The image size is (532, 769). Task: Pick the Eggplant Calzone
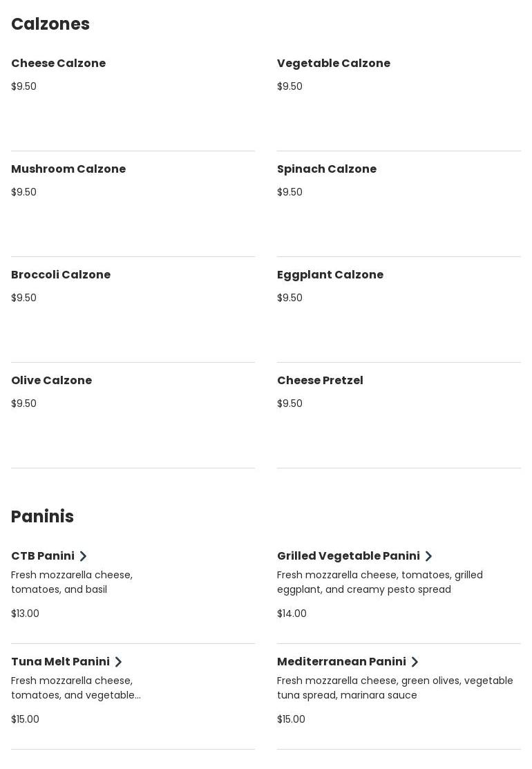click(x=330, y=275)
